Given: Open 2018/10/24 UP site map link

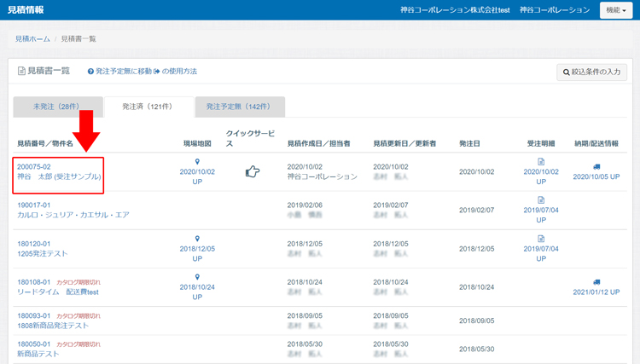Looking at the screenshot, I should [x=197, y=292].
